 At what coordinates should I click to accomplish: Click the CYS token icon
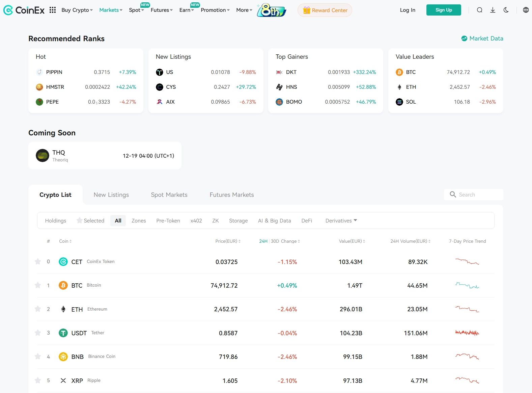(160, 87)
